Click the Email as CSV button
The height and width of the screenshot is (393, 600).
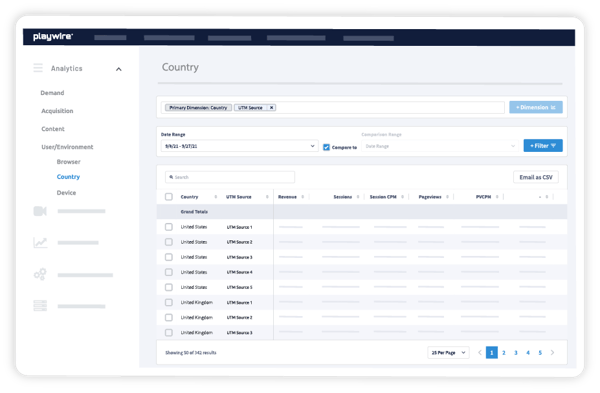[x=536, y=177]
